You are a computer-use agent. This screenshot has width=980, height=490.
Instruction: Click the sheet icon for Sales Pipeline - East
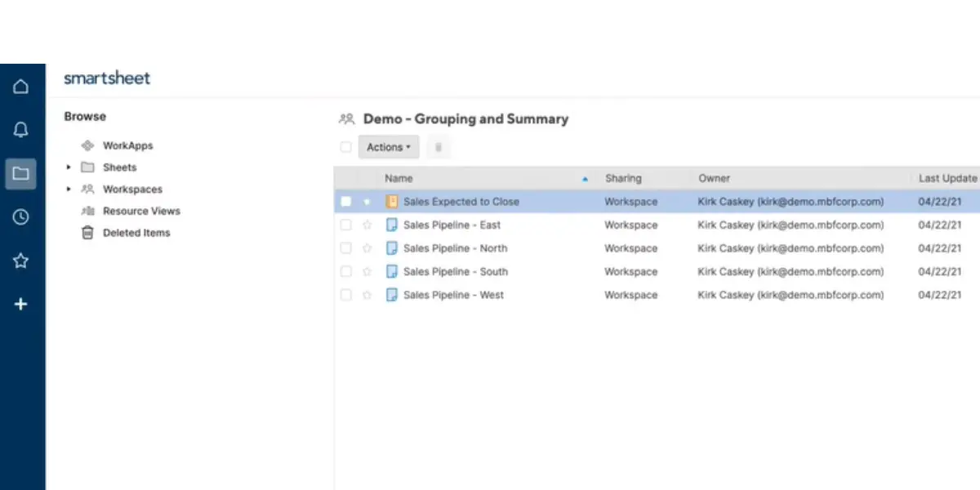(392, 225)
